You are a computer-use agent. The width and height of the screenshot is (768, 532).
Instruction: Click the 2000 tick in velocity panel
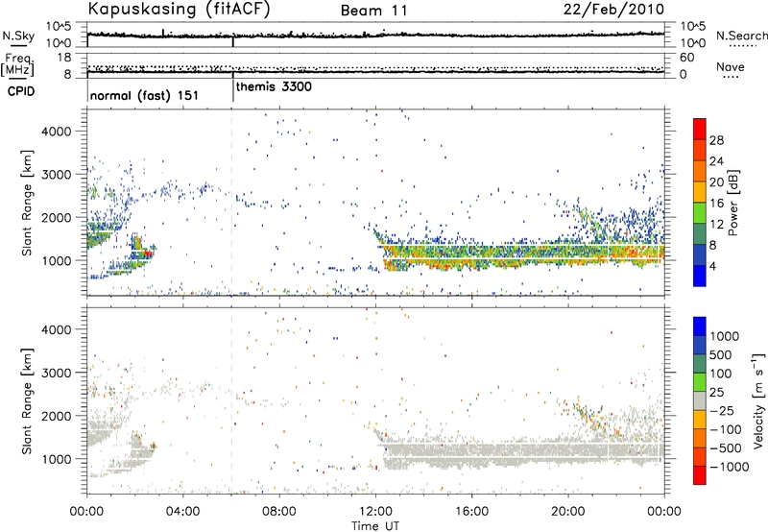coord(57,416)
